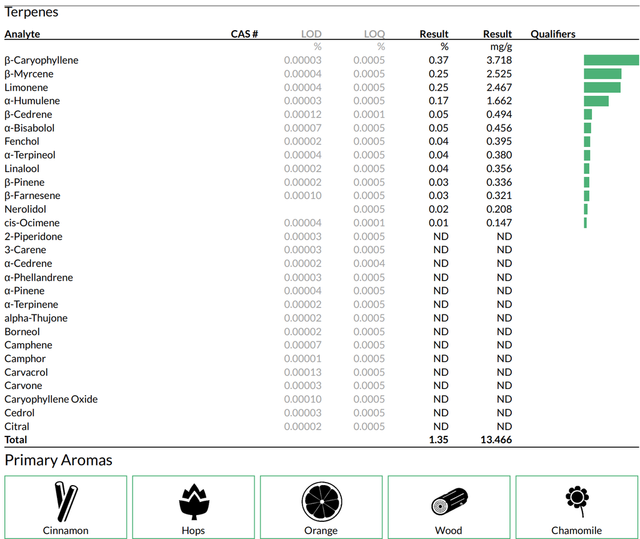Click the Orange slice aroma icon
Image resolution: width=640 pixels, height=539 pixels.
point(322,501)
